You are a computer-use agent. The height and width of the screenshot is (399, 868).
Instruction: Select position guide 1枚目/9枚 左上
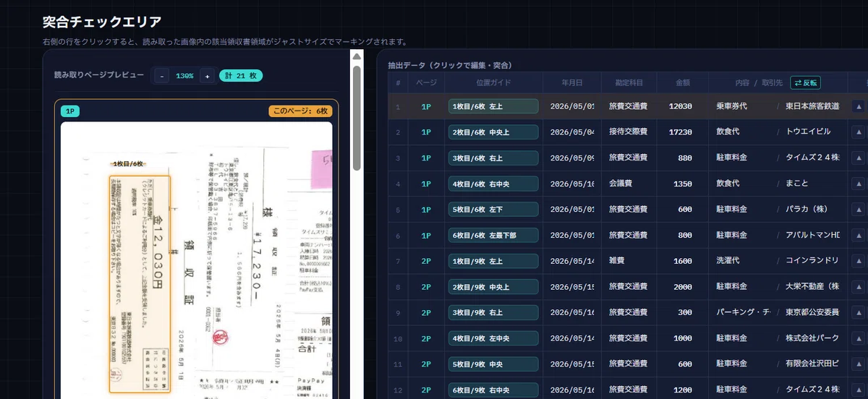[493, 261]
